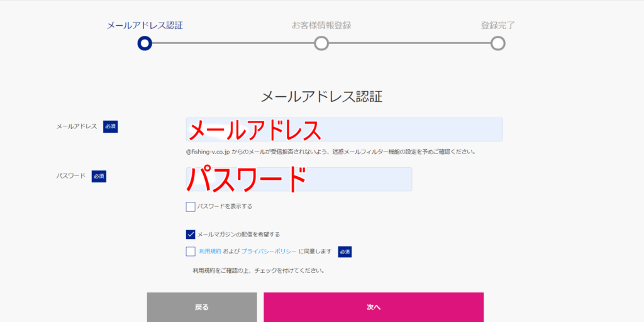Click the gray 戻る button
Image resolution: width=644 pixels, height=322 pixels.
[202, 307]
